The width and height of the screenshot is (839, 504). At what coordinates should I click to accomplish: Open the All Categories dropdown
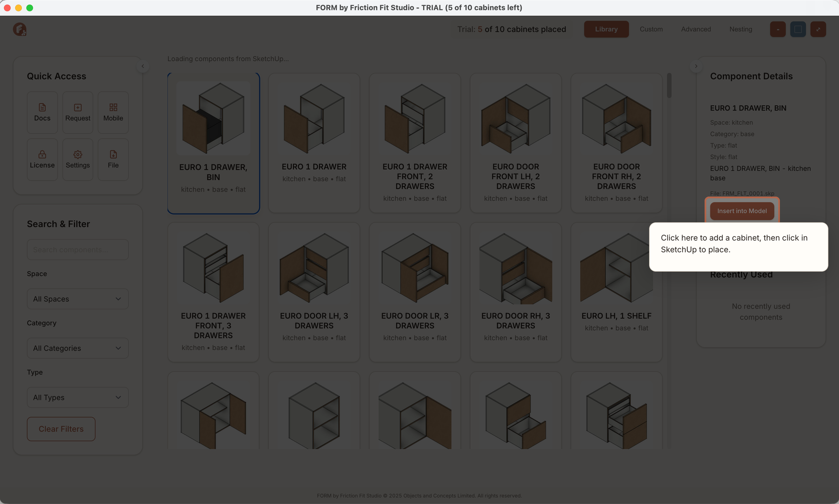tap(78, 348)
